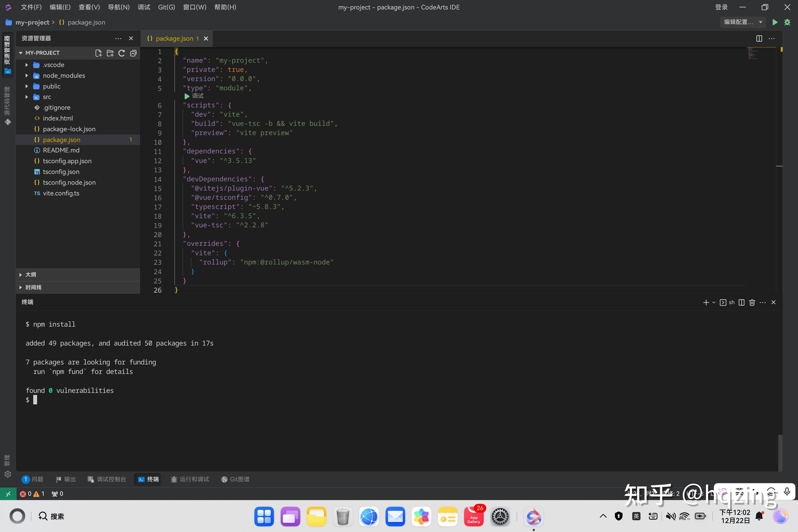The image size is (798, 532).
Task: Open the 问题 panel tab
Action: pyautogui.click(x=37, y=479)
